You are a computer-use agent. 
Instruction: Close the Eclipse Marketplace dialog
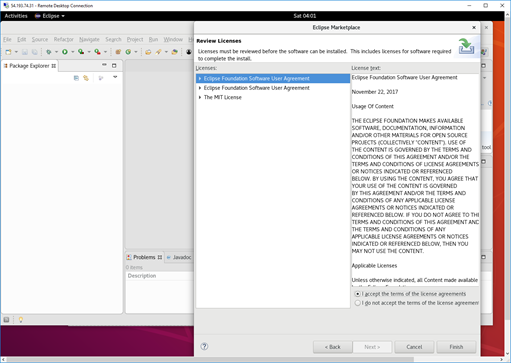[x=474, y=27]
